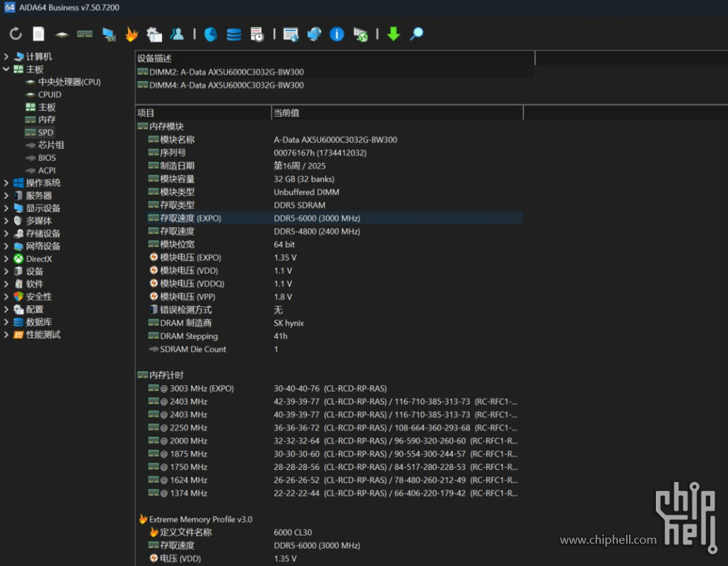Click the Refresh toolbar icon

click(16, 34)
